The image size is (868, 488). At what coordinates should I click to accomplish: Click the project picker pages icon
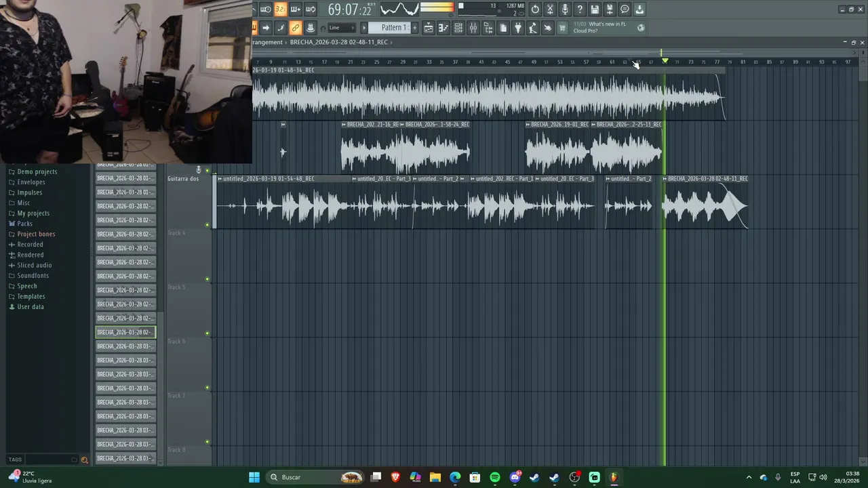point(503,28)
